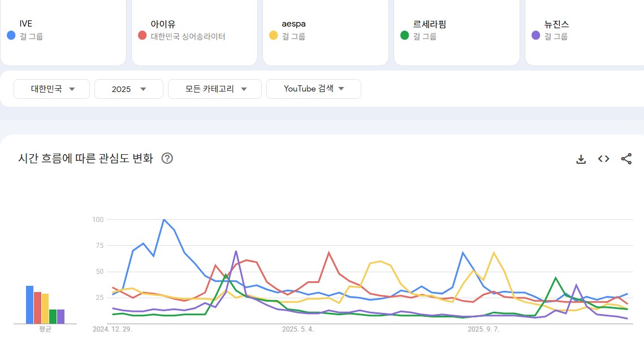The width and height of the screenshot is (644, 340).
Task: Expand the 모든 카테고리 category dropdown
Action: (x=215, y=89)
